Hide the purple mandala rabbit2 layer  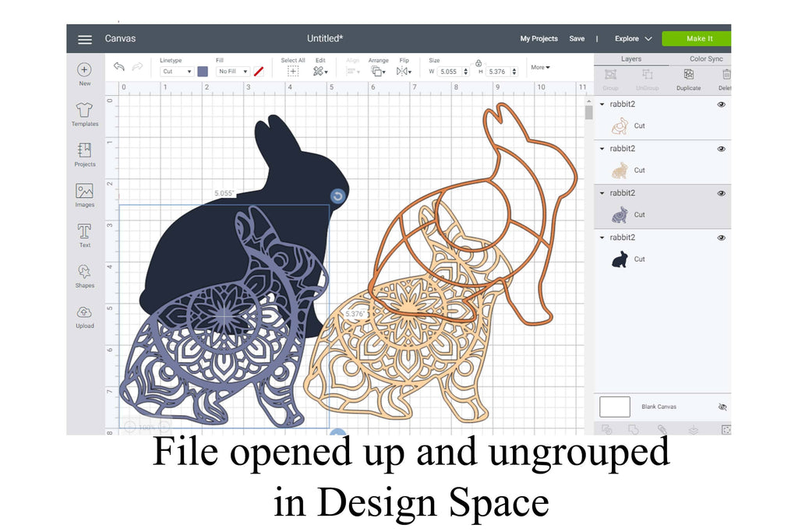pos(721,193)
